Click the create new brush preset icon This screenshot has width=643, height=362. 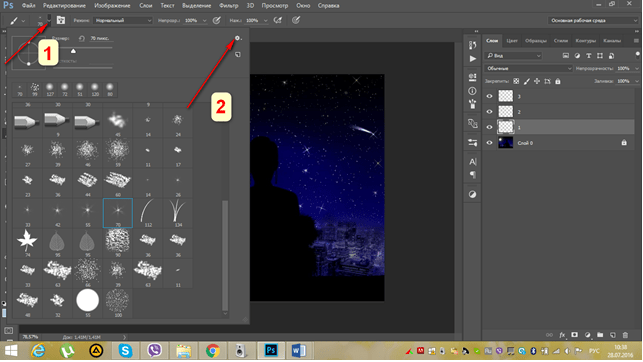point(238,55)
